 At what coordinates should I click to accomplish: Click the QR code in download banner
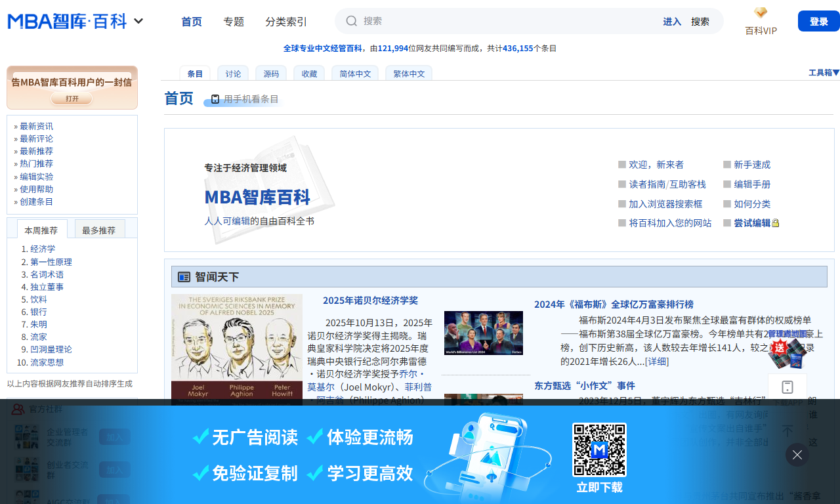(599, 450)
